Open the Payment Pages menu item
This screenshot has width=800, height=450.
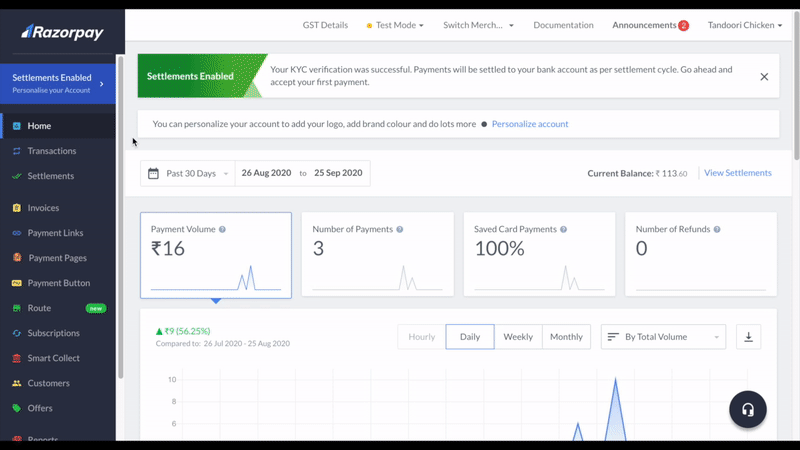[58, 258]
